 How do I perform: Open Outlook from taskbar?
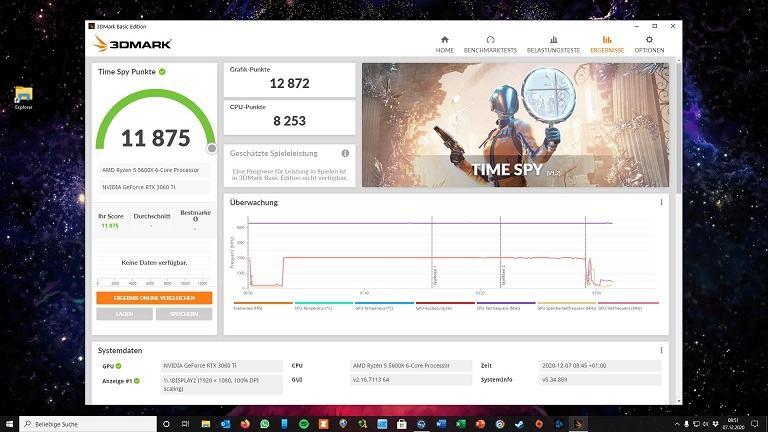pos(225,424)
